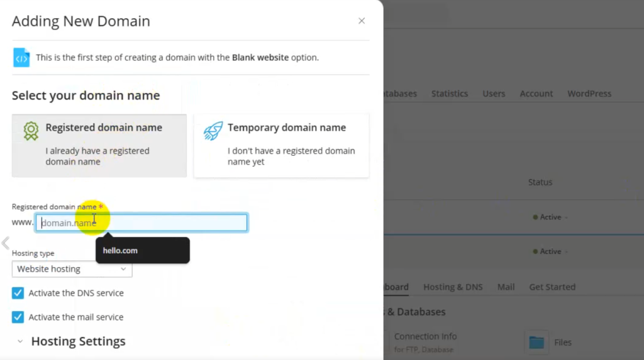The width and height of the screenshot is (644, 360).
Task: Uncheck Activate the mail service
Action: coord(18,317)
